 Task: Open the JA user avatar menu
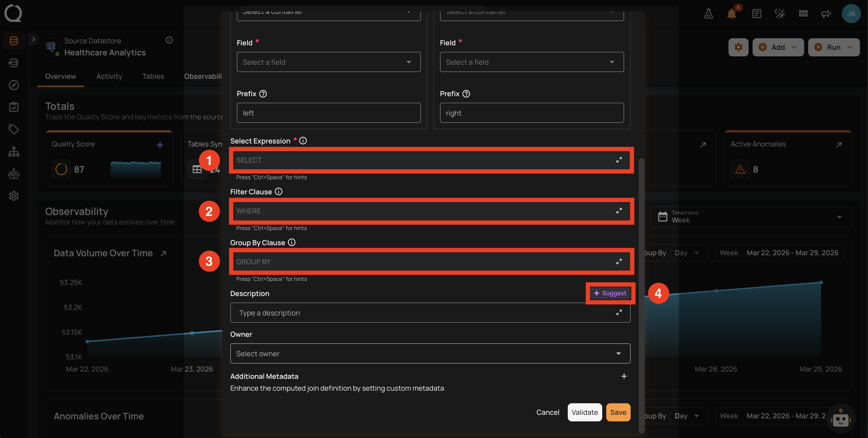coord(851,14)
